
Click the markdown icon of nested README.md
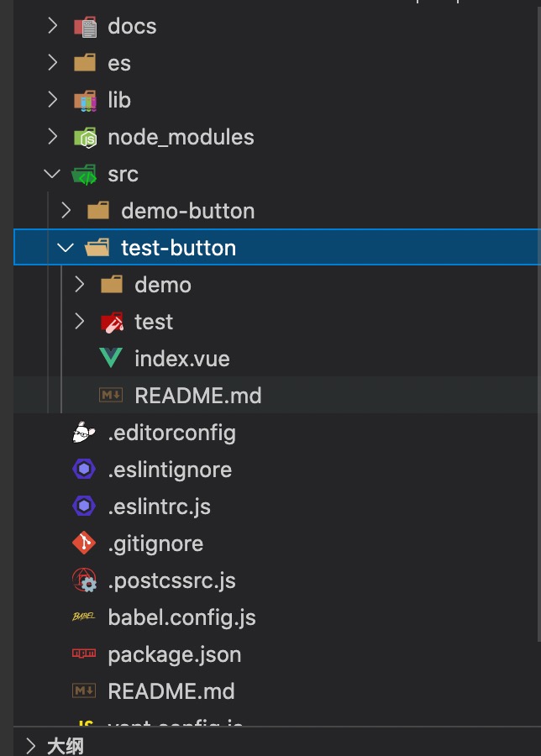[110, 396]
